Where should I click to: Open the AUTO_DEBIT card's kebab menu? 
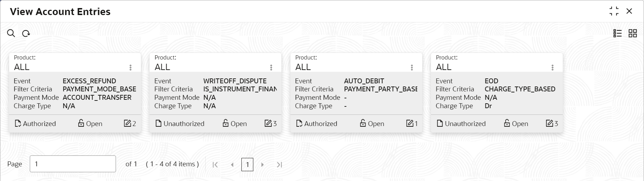[412, 68]
